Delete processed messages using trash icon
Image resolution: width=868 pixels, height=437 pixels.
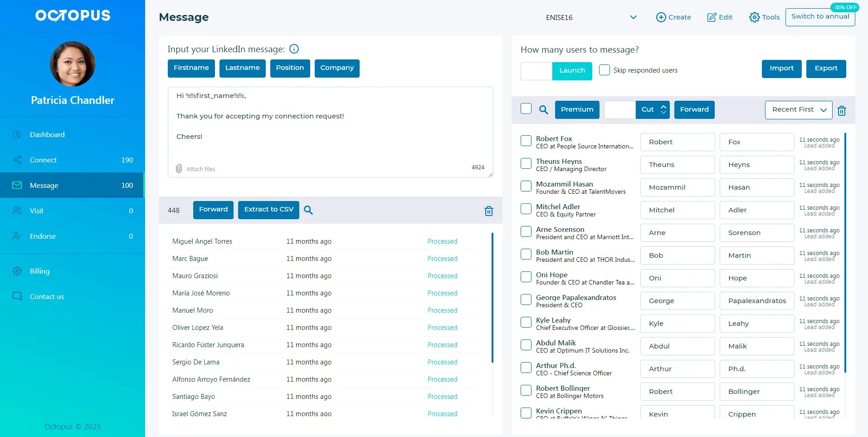pos(488,211)
